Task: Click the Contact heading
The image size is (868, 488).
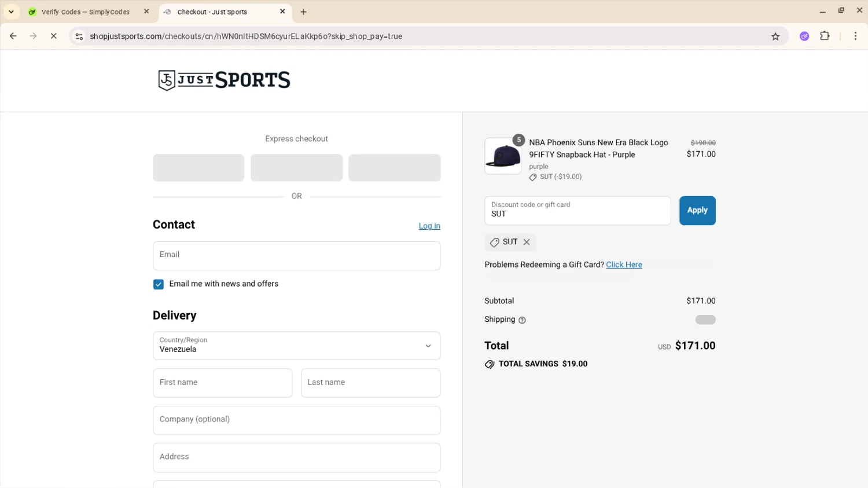Action: (x=174, y=225)
